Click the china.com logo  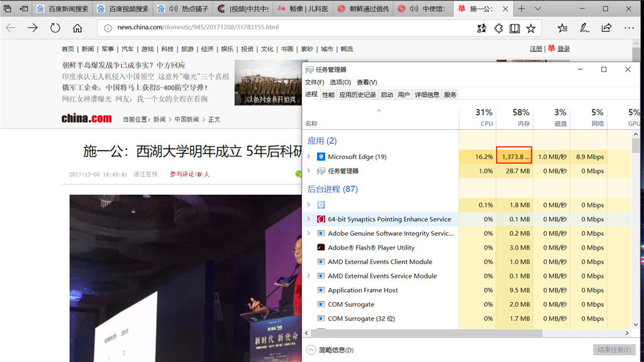coord(87,119)
